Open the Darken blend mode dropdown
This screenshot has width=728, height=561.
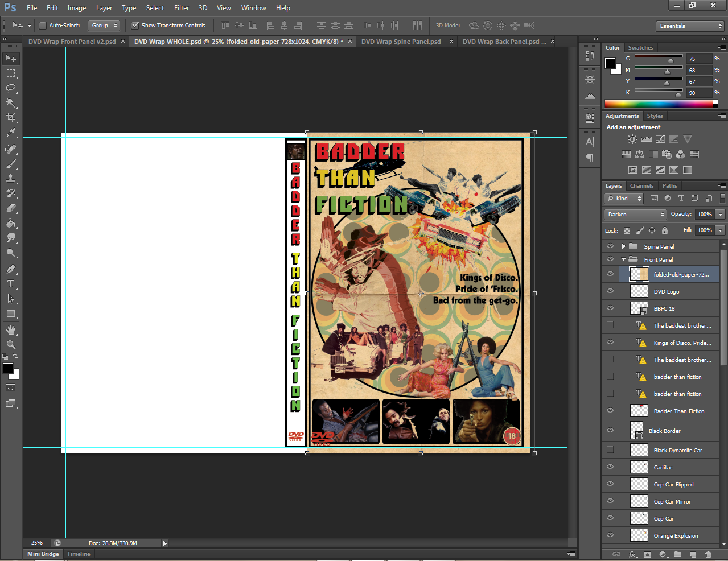635,214
